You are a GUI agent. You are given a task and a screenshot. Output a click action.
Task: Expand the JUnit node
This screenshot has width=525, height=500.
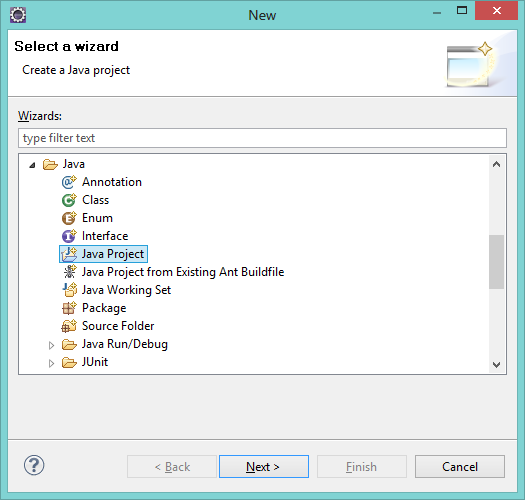[51, 363]
